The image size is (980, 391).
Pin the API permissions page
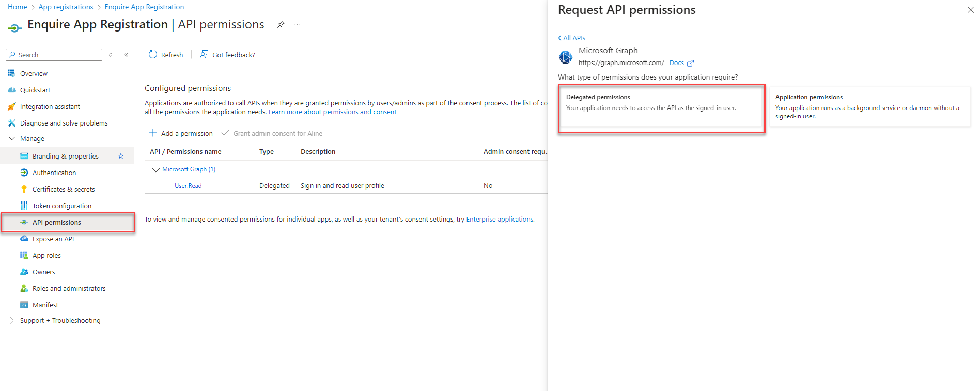(281, 24)
